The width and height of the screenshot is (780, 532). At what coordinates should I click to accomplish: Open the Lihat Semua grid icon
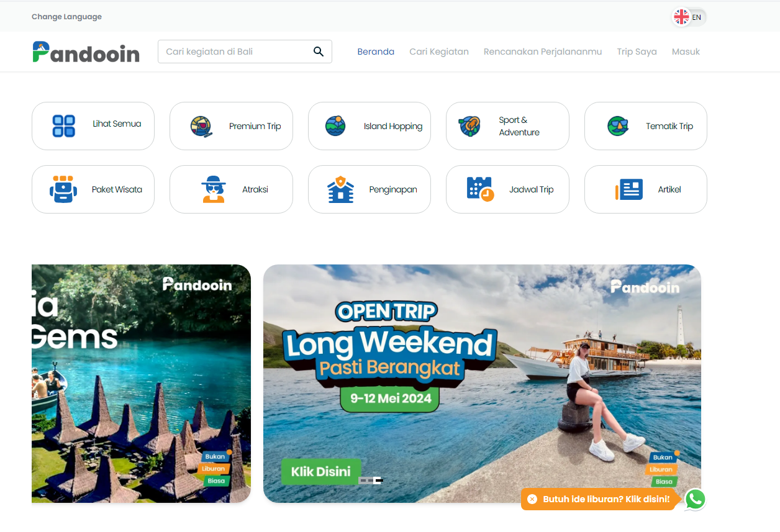[64, 126]
